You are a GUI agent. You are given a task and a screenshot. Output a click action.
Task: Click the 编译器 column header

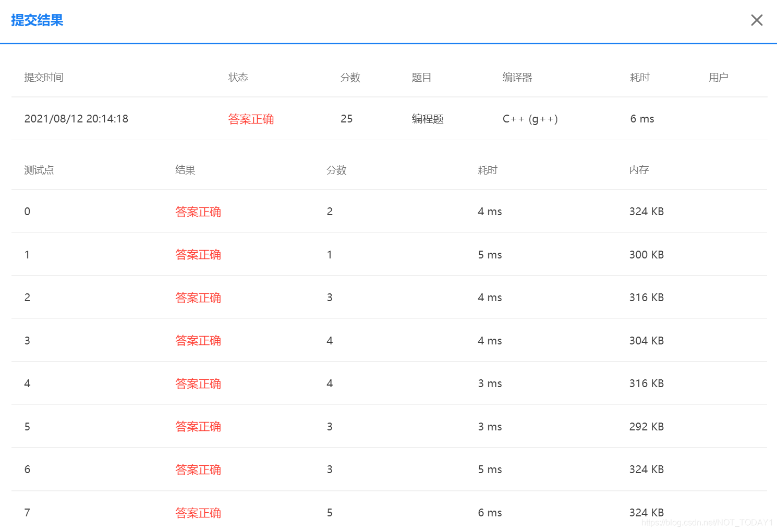516,77
